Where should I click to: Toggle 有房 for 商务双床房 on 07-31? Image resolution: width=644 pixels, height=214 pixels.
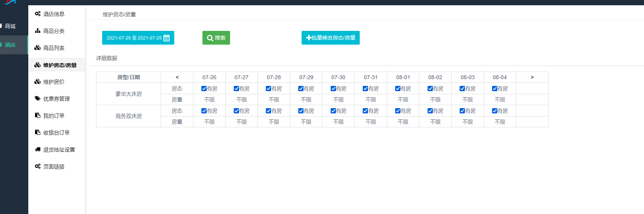[x=365, y=111]
